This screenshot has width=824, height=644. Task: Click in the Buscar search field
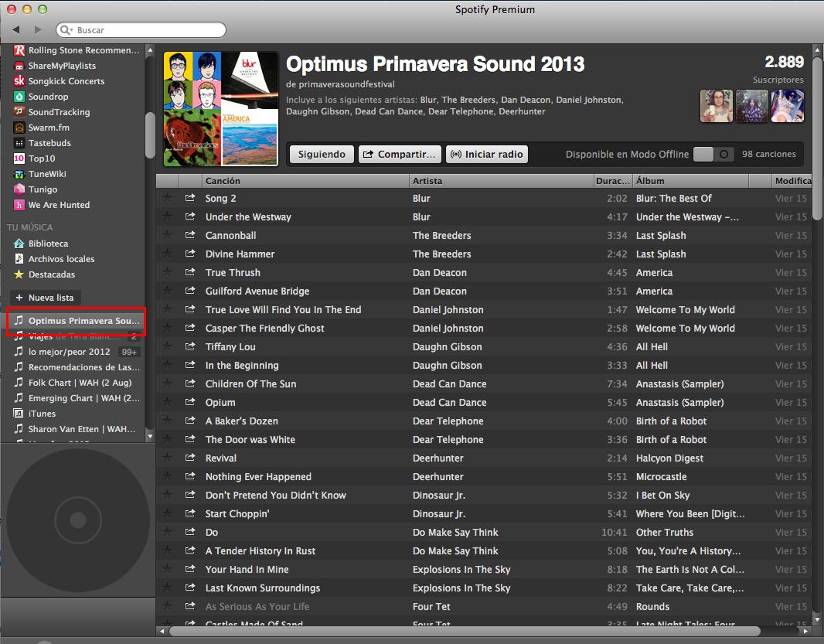coord(147,30)
